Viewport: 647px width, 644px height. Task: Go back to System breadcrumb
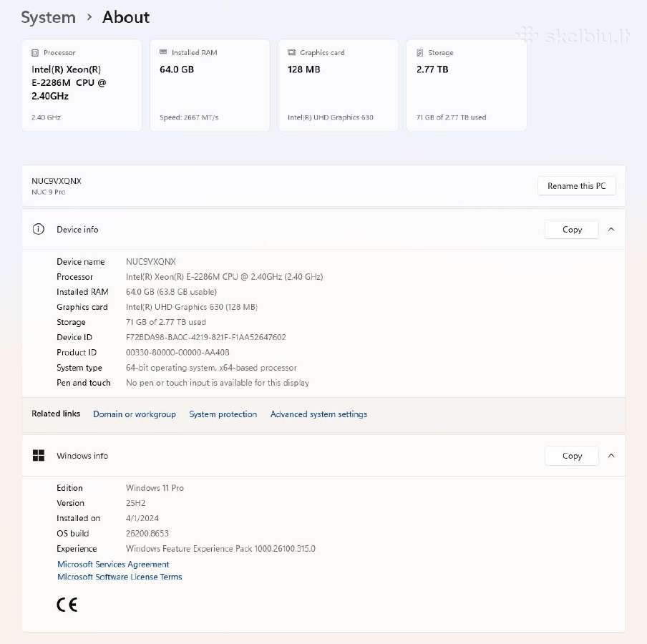click(48, 18)
